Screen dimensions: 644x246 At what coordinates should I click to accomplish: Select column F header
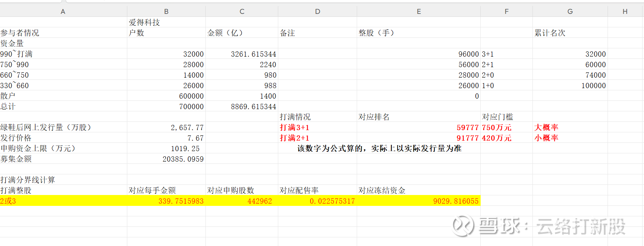coord(507,12)
